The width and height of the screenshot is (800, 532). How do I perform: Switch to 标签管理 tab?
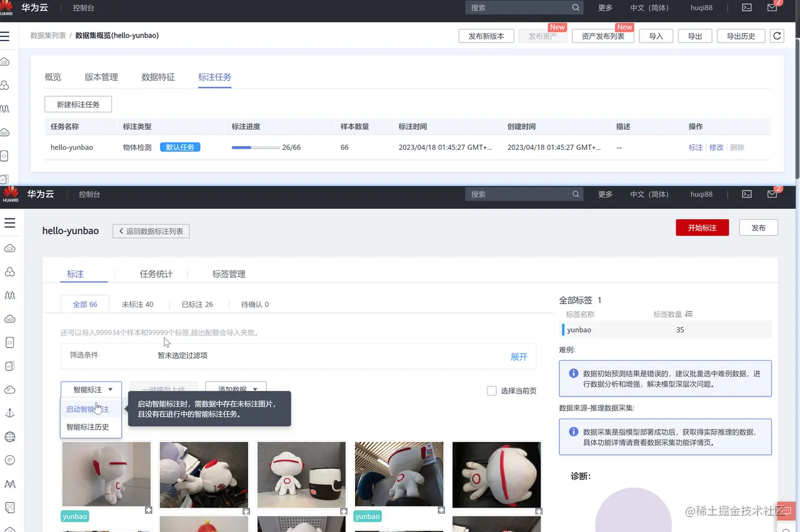[x=229, y=274]
